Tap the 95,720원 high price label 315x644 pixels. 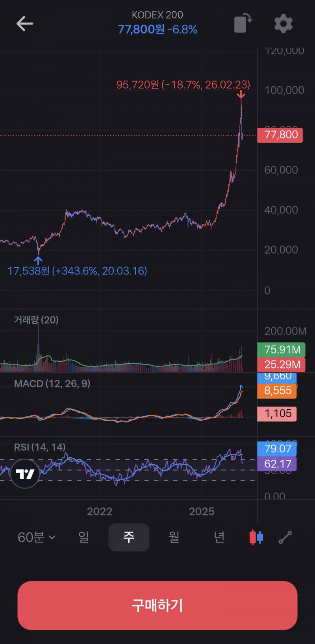[183, 85]
